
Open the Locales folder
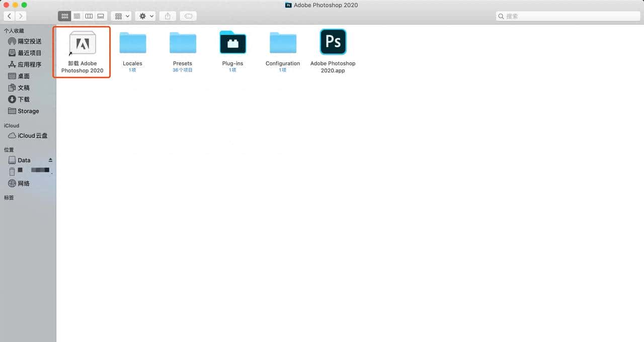pyautogui.click(x=132, y=42)
